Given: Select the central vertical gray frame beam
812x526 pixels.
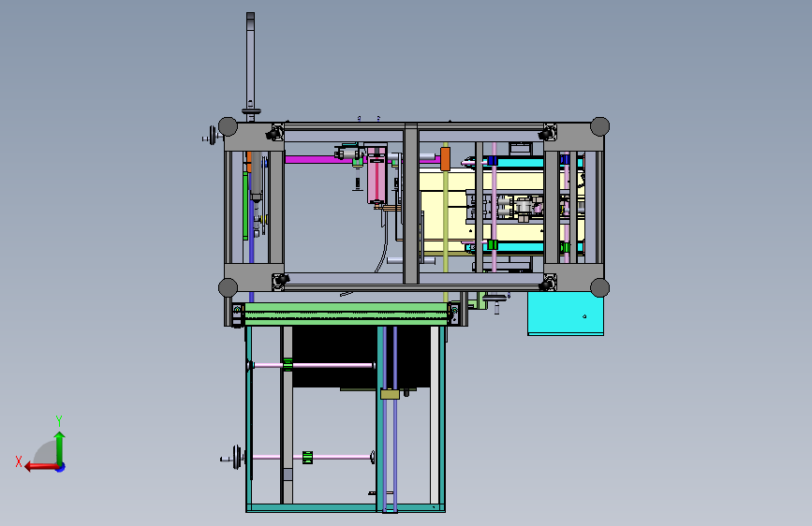Looking at the screenshot, I should point(411,203).
